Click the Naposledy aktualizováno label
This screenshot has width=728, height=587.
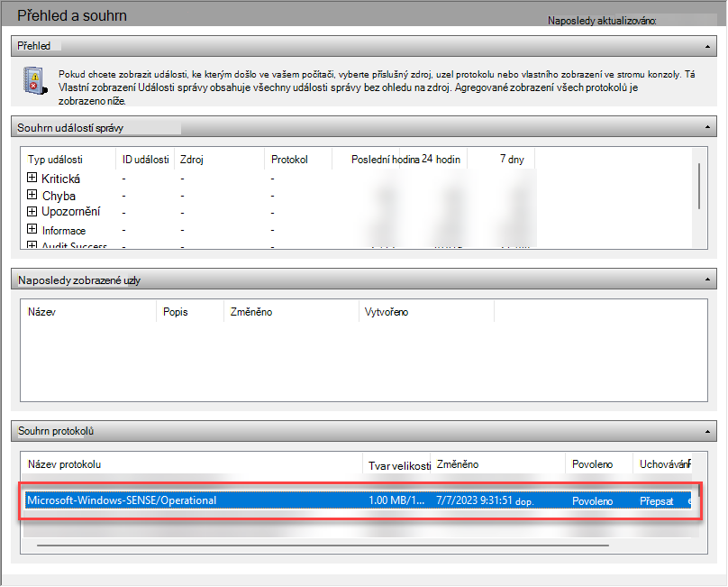pyautogui.click(x=602, y=21)
